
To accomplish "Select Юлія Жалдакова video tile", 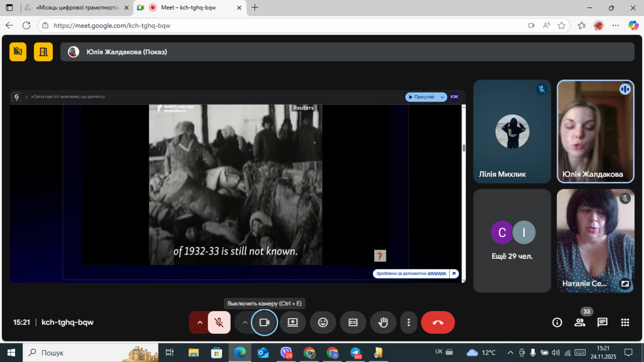I will coord(595,131).
